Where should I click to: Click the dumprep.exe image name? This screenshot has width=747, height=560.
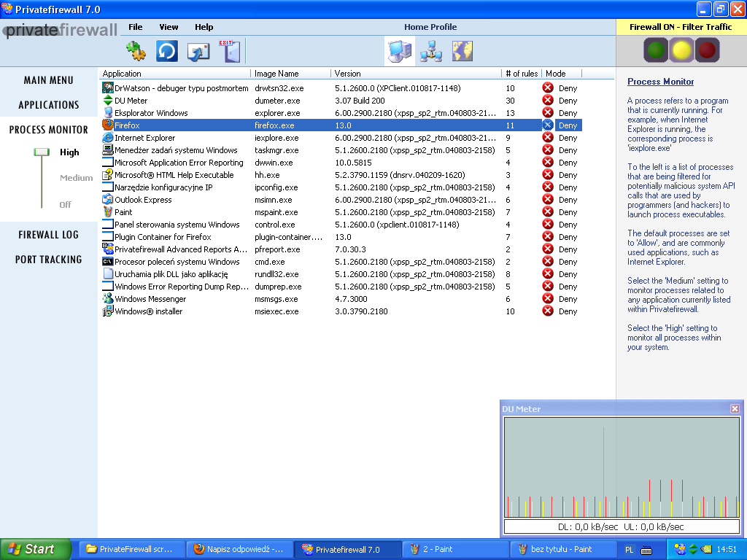tap(278, 286)
